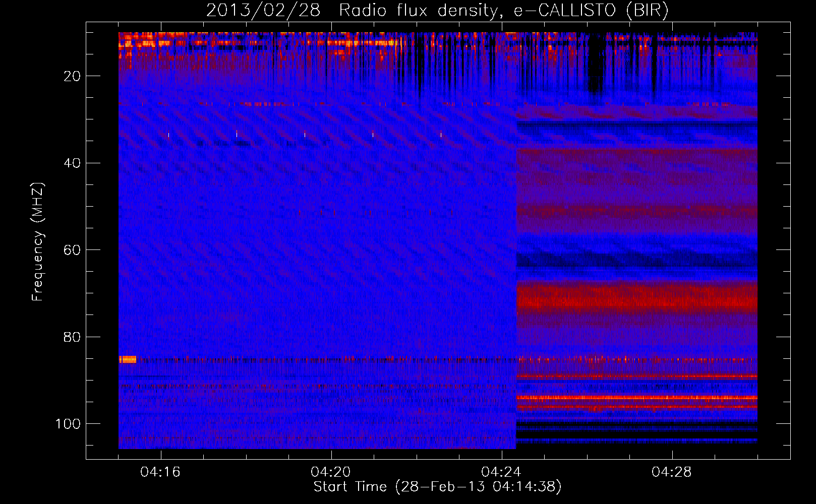Click the 80 MHz frequency tick label
816x504 pixels.
72,337
